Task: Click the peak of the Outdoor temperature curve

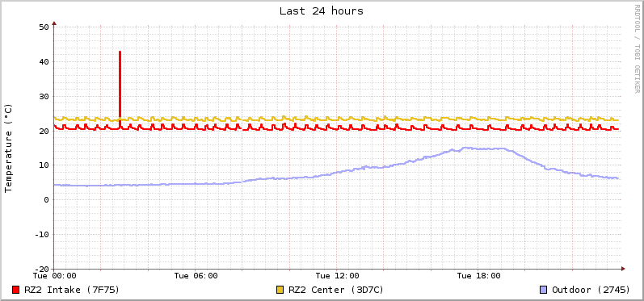Action: [466, 148]
